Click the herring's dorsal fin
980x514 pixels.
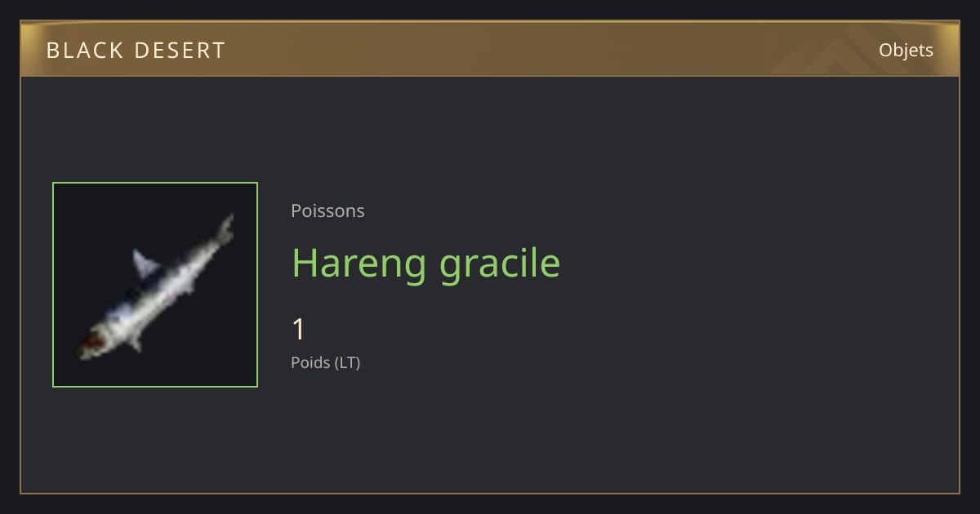[146, 263]
